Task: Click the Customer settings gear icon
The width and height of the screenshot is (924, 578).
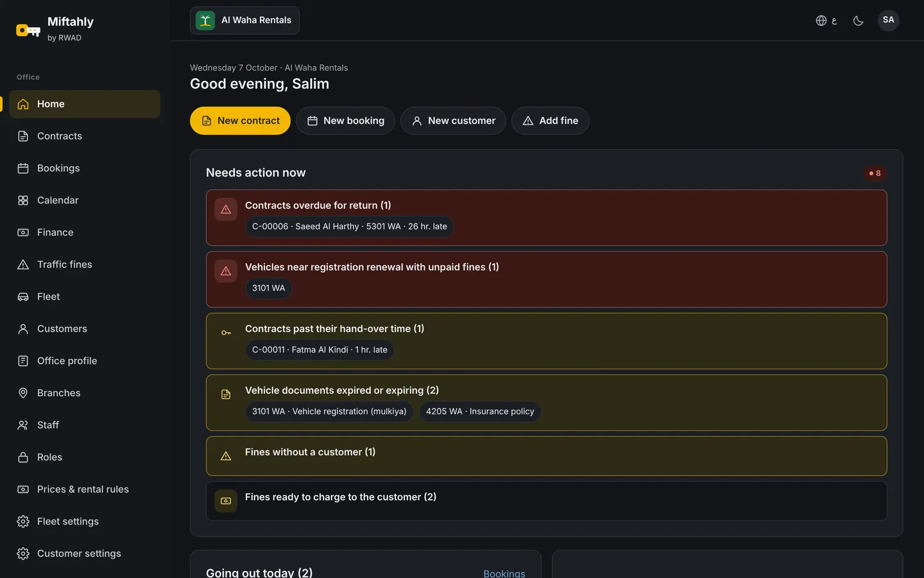Action: pyautogui.click(x=23, y=554)
